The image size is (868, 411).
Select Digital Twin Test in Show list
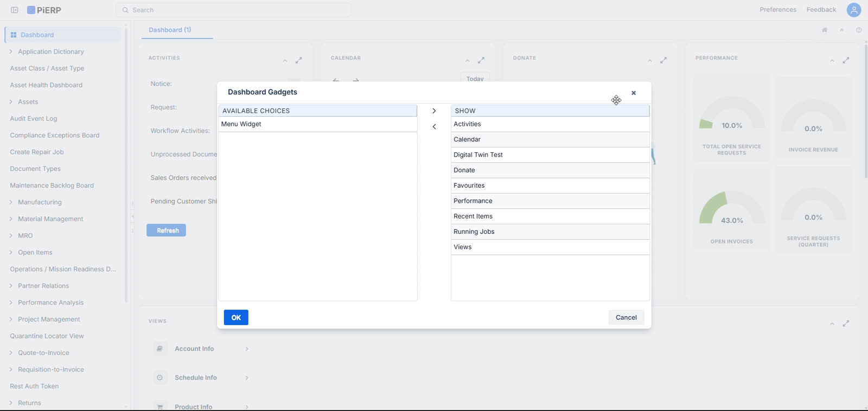[x=550, y=155]
